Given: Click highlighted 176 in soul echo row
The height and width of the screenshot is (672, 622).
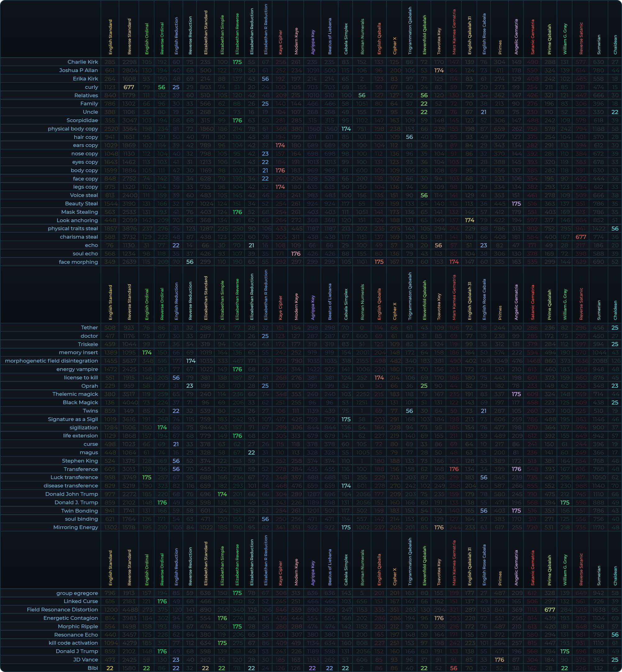Looking at the screenshot, I should pos(295,254).
